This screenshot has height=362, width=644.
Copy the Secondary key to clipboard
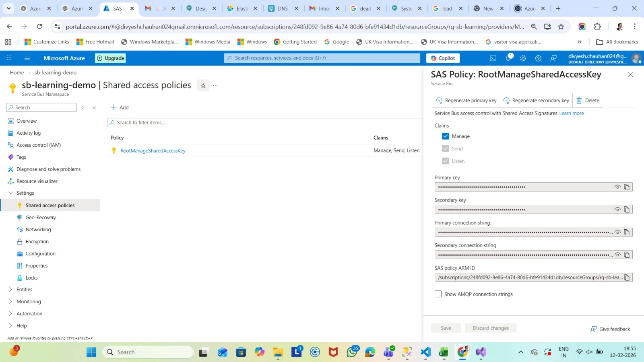[627, 210]
